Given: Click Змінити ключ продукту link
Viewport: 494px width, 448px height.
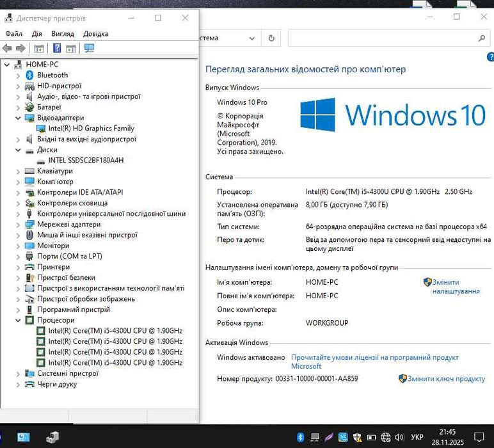Looking at the screenshot, I should pyautogui.click(x=446, y=379).
